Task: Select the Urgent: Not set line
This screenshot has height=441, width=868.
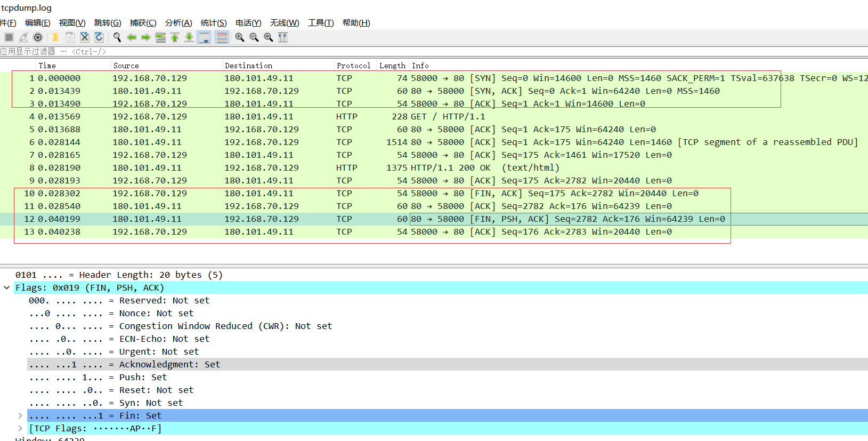Action: tap(113, 352)
